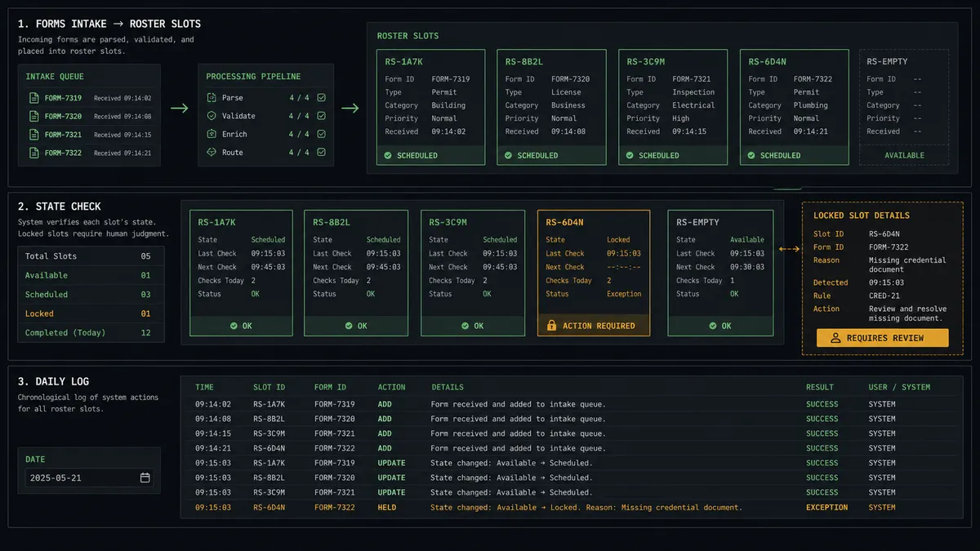Click the USER / SYSTEM column header
The image size is (980, 551).
(x=899, y=387)
